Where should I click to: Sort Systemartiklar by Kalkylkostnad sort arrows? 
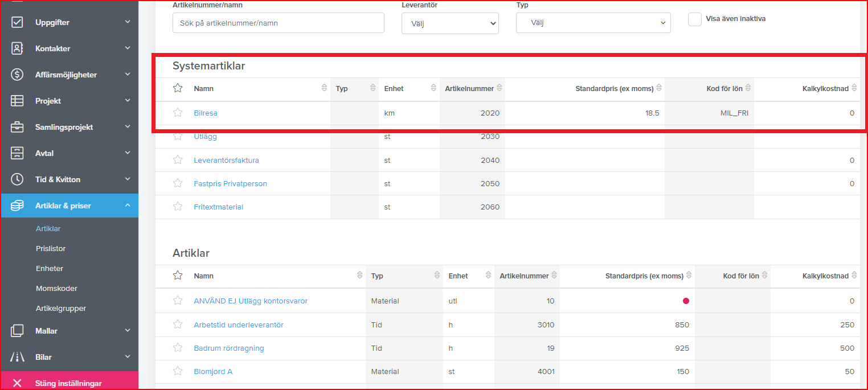[854, 88]
